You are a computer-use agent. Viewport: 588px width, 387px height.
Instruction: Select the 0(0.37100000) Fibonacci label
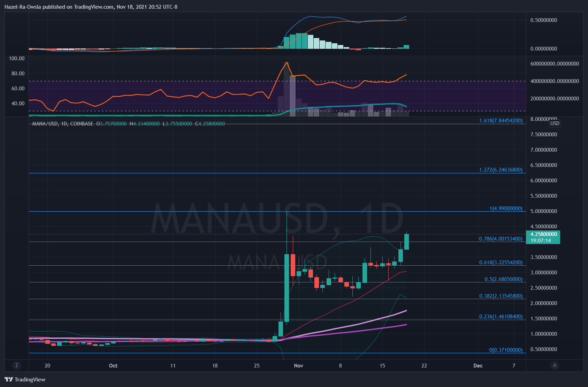(506, 350)
